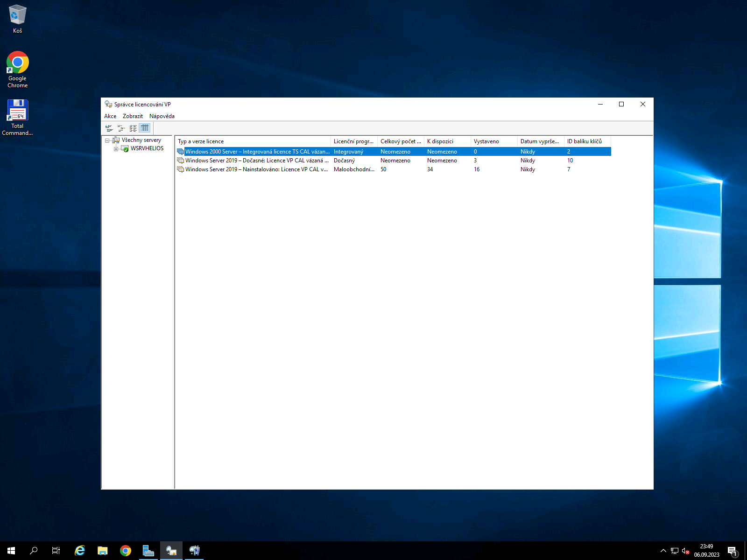Open the Zobrazit menu
747x560 pixels.
(x=133, y=116)
